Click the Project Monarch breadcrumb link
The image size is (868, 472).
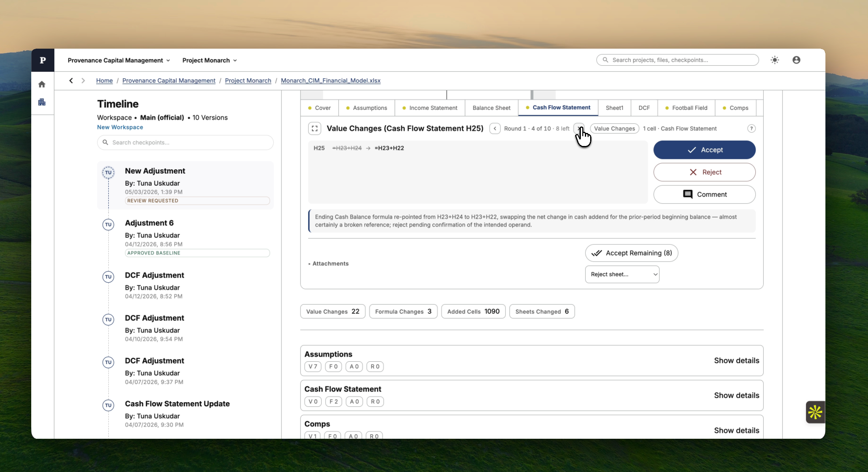(x=248, y=81)
